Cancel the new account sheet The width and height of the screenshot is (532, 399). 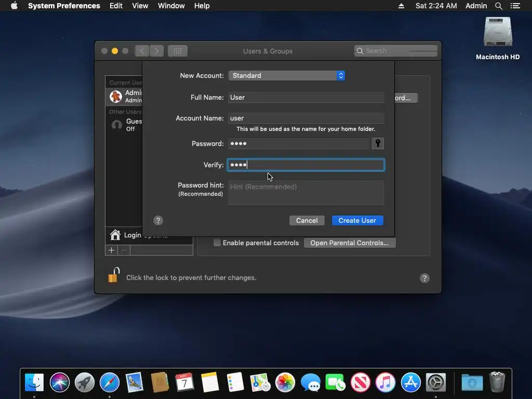coord(307,220)
